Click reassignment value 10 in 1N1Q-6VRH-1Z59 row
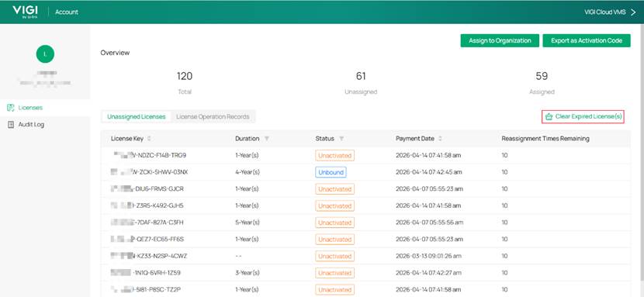The image size is (644, 297). click(x=505, y=273)
